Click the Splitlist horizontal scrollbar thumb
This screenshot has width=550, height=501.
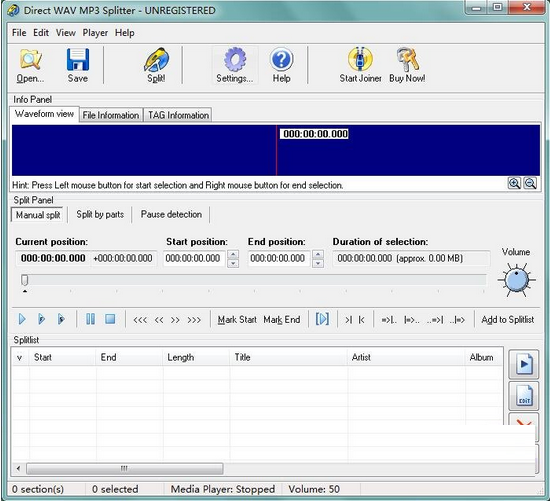coord(125,469)
